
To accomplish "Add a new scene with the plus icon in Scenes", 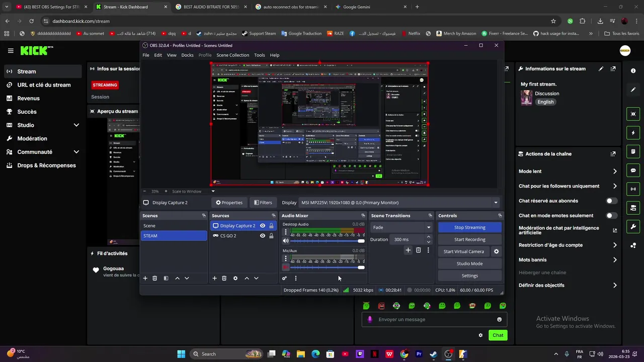I will point(145,278).
